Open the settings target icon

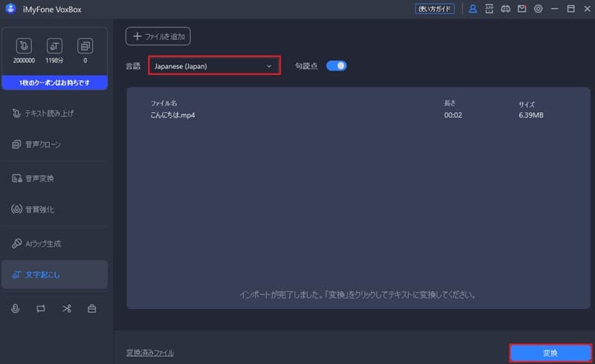click(538, 9)
